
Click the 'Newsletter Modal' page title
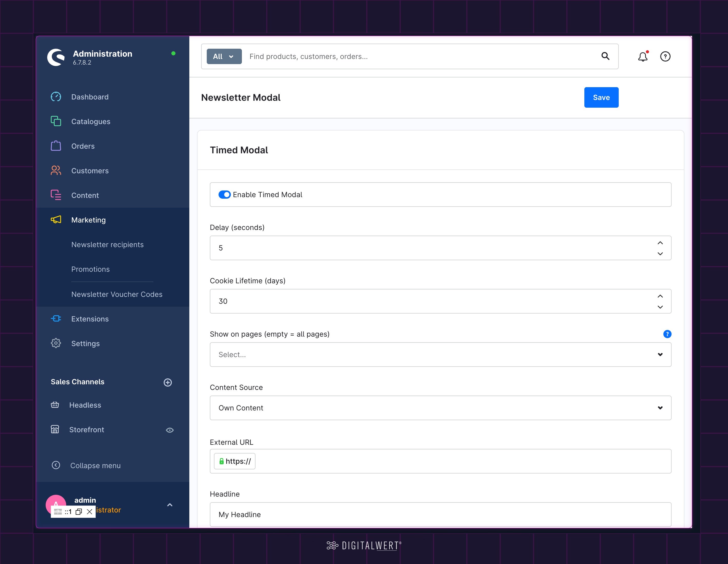(241, 97)
